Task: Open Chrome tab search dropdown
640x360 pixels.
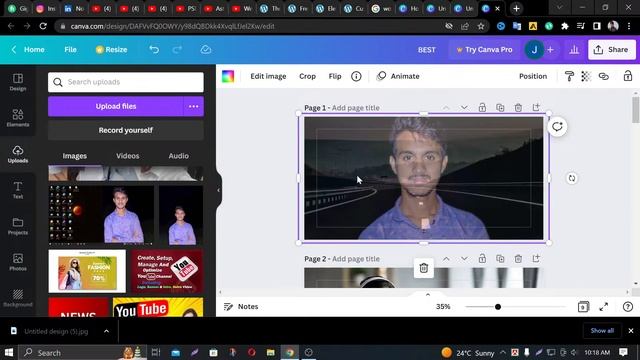Action: point(560,8)
